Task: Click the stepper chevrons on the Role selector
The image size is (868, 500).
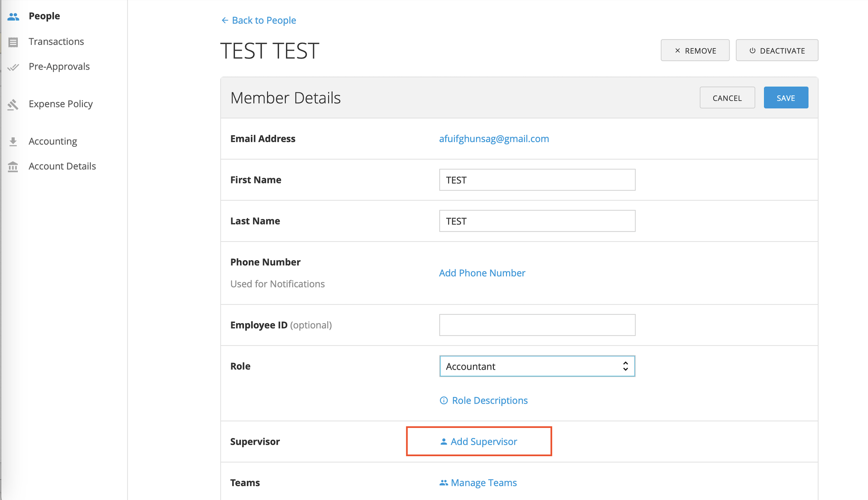Action: (x=625, y=366)
